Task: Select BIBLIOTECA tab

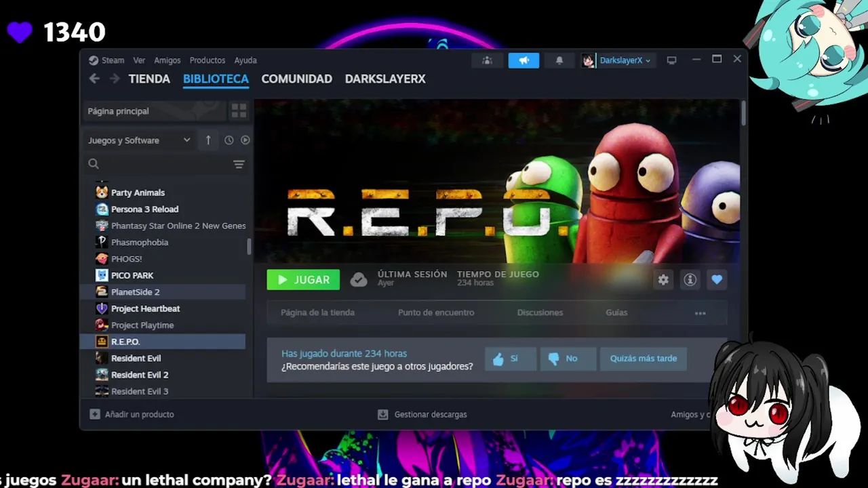Action: [x=216, y=79]
